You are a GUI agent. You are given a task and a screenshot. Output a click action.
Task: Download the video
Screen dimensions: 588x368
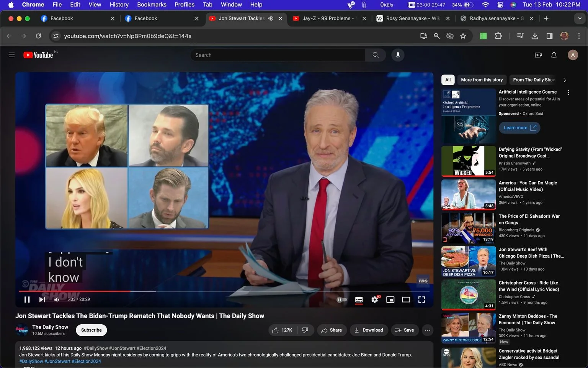(x=369, y=330)
